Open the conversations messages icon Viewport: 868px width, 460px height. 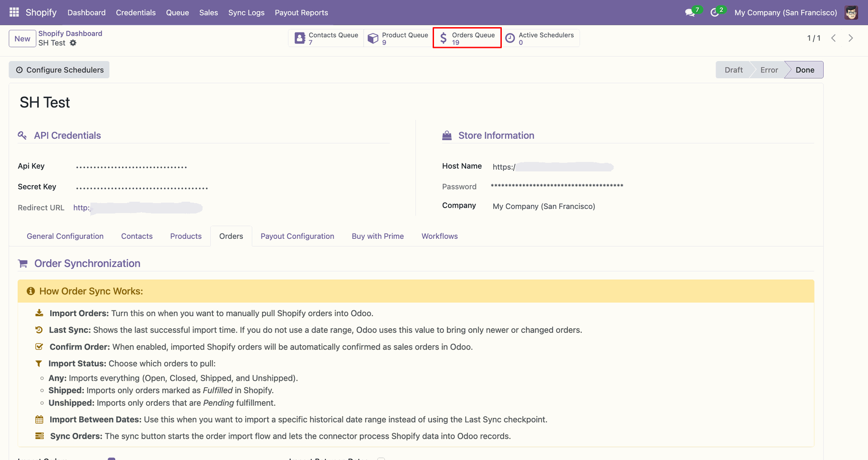690,13
